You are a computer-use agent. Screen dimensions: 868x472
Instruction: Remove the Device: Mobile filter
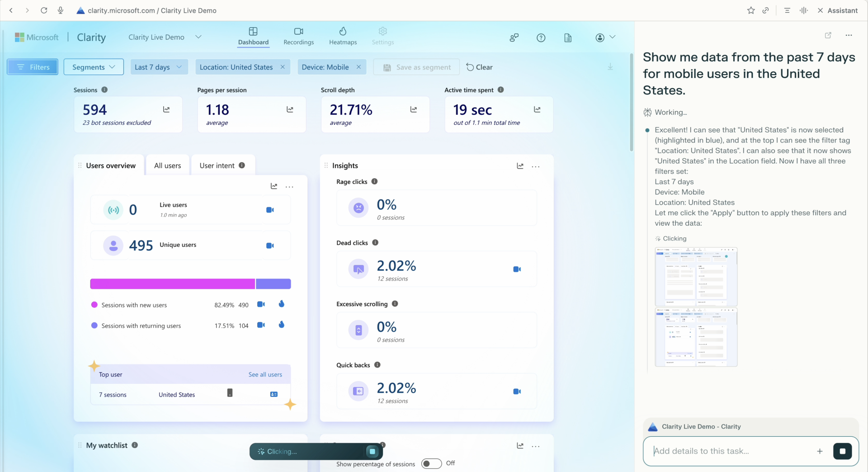pyautogui.click(x=359, y=67)
